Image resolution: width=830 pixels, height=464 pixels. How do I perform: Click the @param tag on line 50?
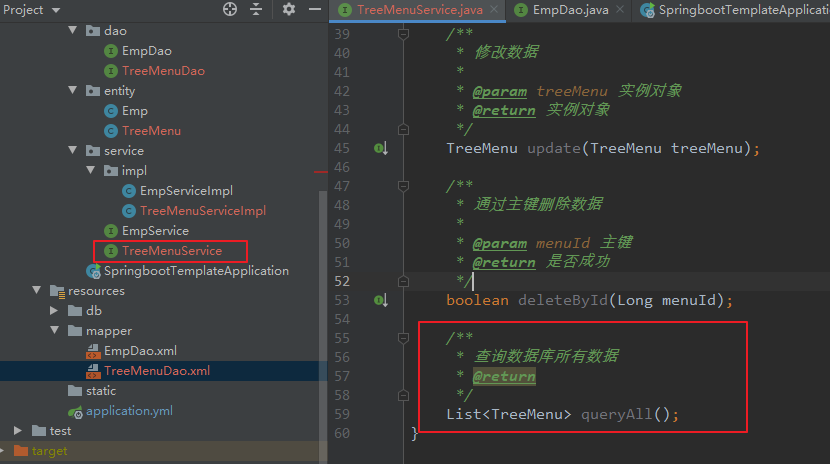point(500,243)
